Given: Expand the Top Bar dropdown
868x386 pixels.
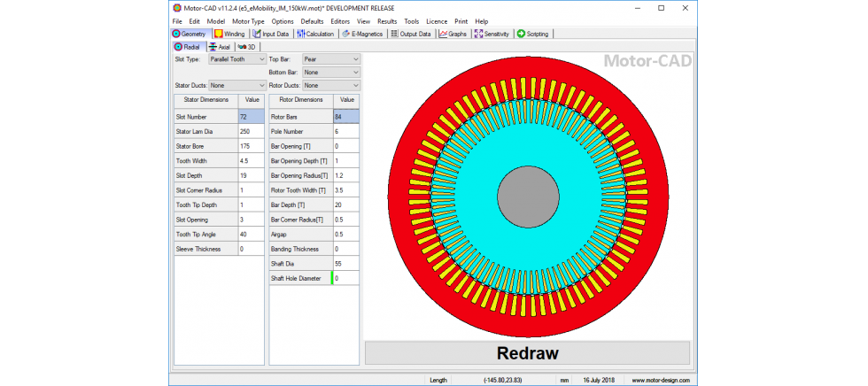Looking at the screenshot, I should pyautogui.click(x=331, y=58).
